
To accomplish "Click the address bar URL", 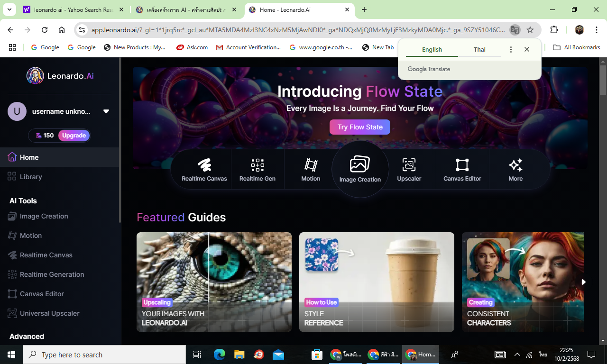I will [x=298, y=30].
